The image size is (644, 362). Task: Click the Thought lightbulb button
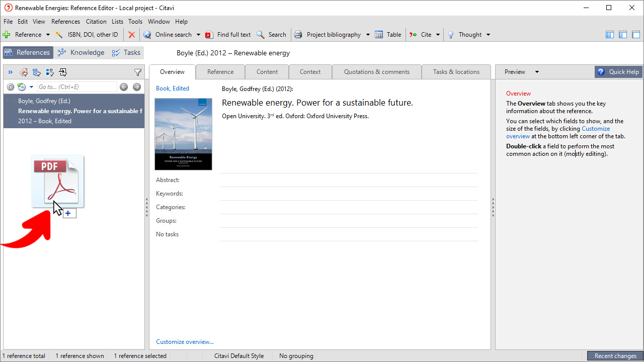(464, 35)
